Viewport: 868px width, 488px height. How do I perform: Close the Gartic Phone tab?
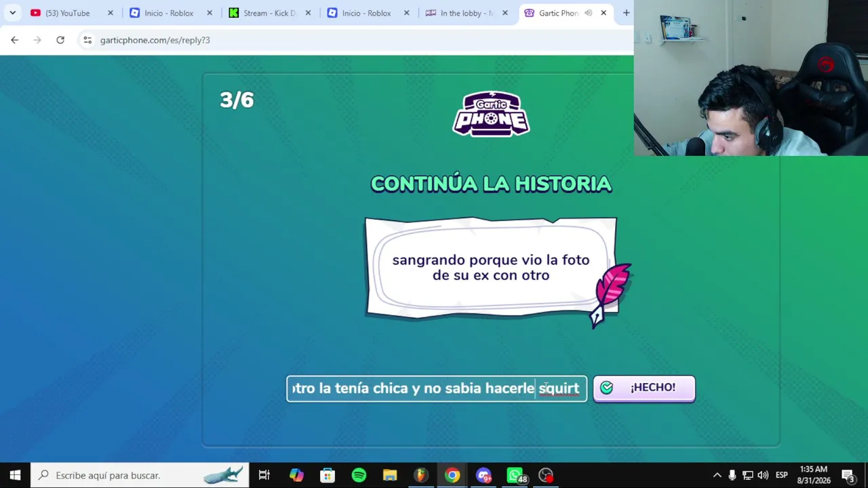[604, 13]
